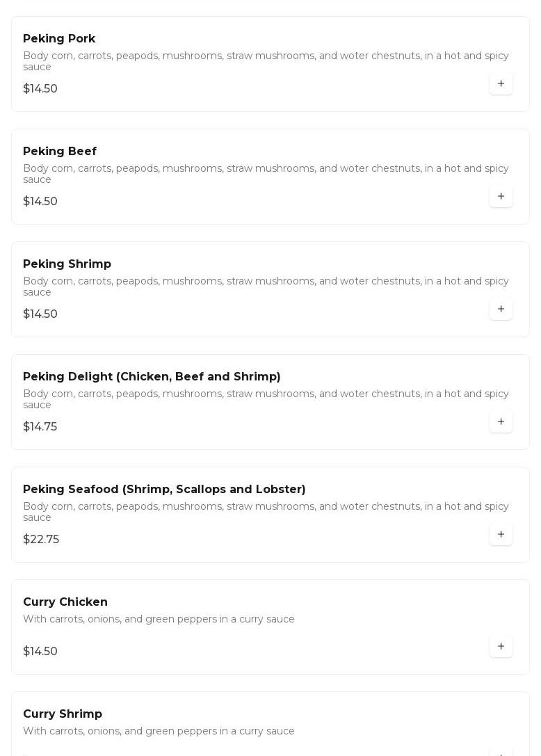
Task: Click the plus icon for Peking Shrimp
Action: (501, 309)
